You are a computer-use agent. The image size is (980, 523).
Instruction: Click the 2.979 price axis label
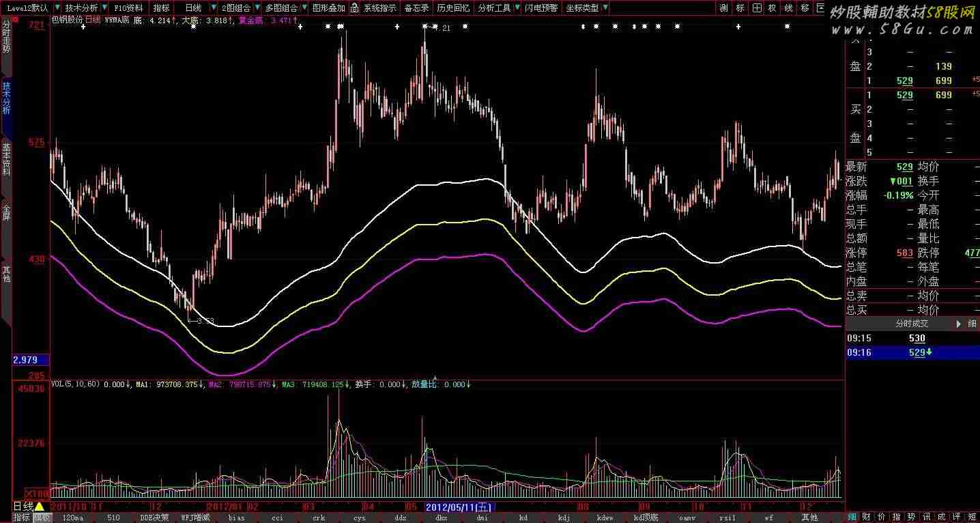[30, 360]
